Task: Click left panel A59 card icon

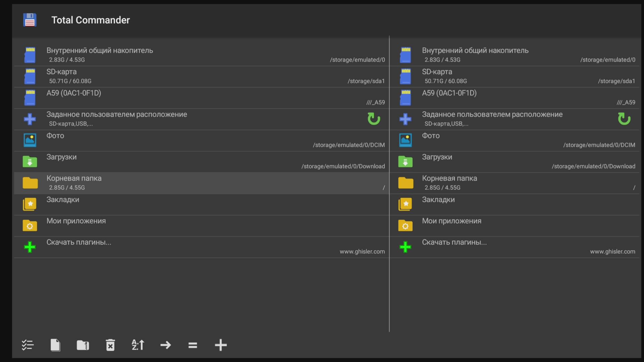Action: pos(30,98)
